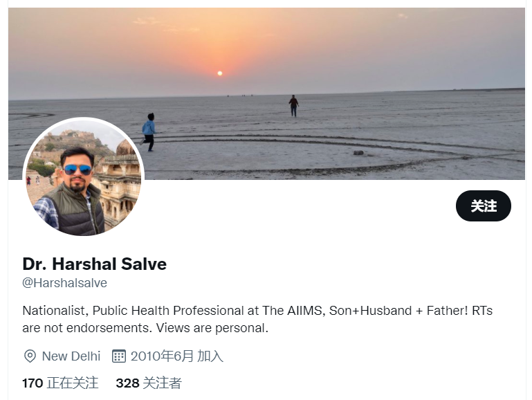Open the 328 关注者 followers list
This screenshot has height=400, width=532.
[149, 383]
